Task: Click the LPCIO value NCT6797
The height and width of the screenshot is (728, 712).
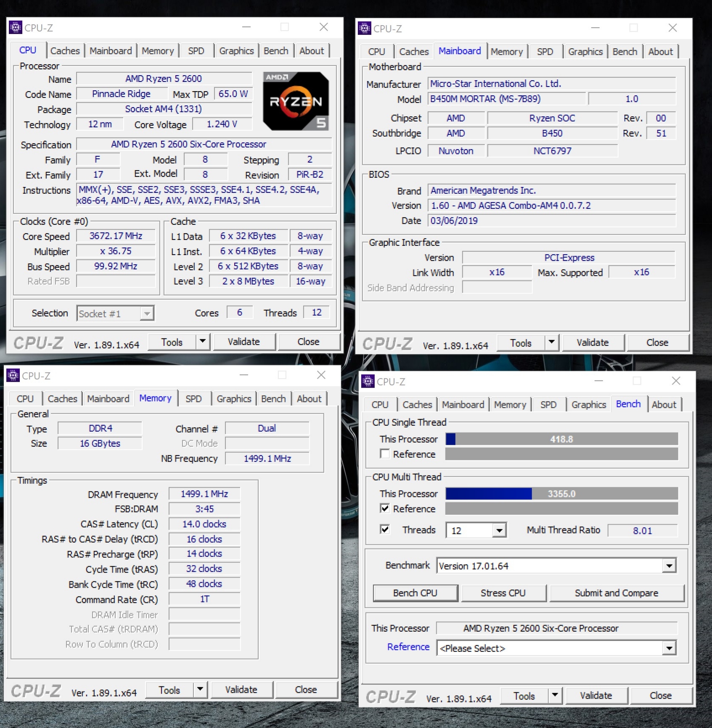Action: tap(552, 151)
